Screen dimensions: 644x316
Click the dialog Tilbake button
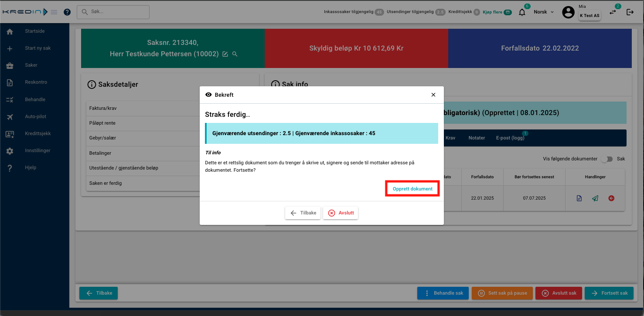(303, 213)
